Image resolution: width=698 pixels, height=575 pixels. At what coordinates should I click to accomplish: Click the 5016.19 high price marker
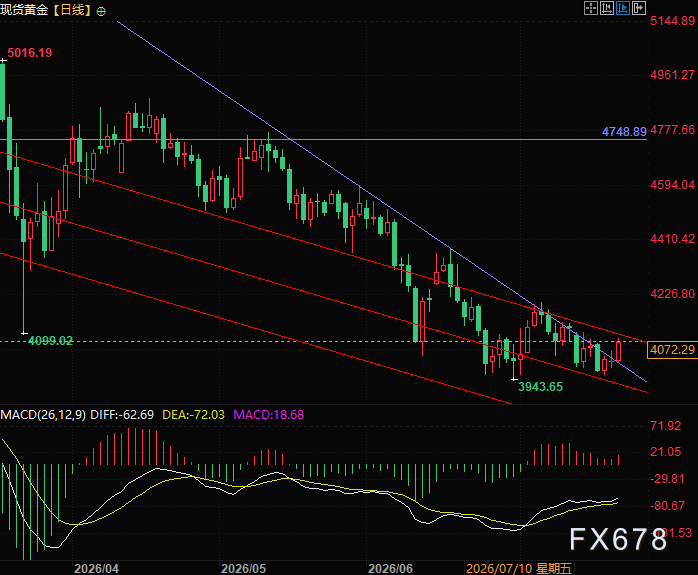(x=30, y=53)
